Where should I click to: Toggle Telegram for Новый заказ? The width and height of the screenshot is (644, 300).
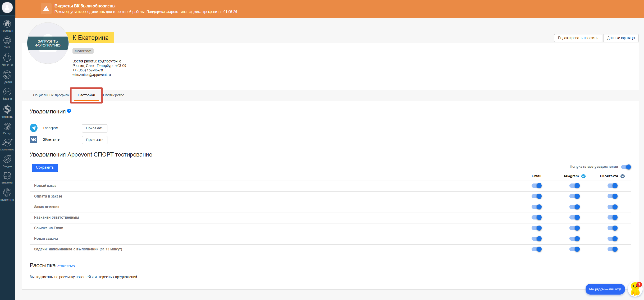pos(575,186)
